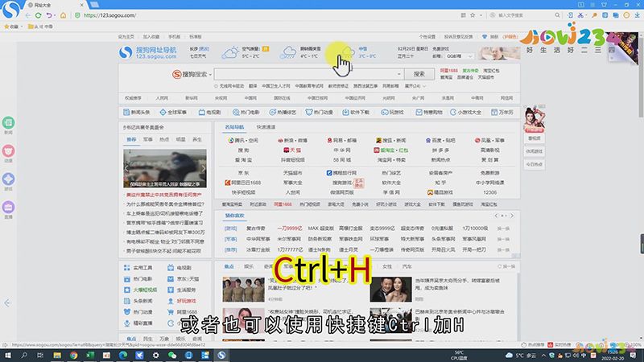The height and width of the screenshot is (362, 644).
Task: Open 天猫 site link
Action: 292,150
